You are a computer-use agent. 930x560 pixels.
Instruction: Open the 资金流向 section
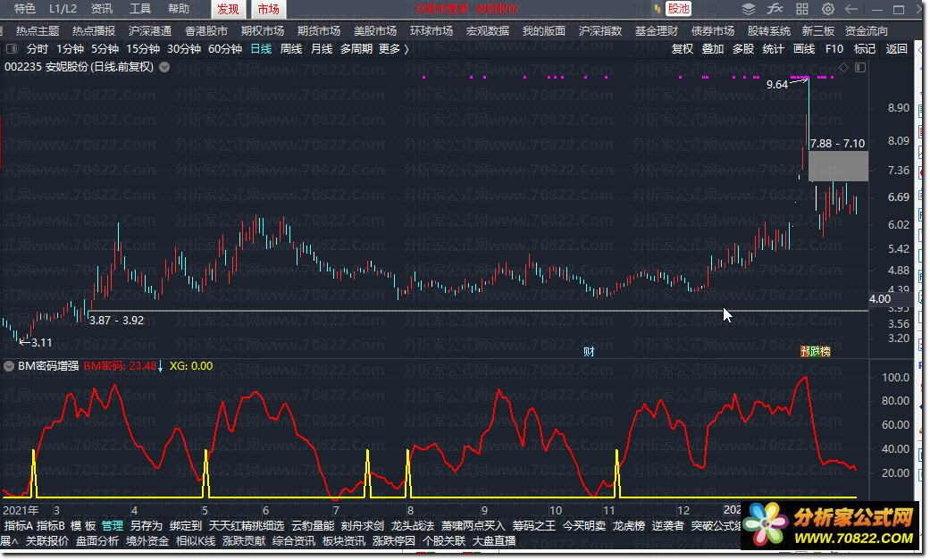coord(867,31)
